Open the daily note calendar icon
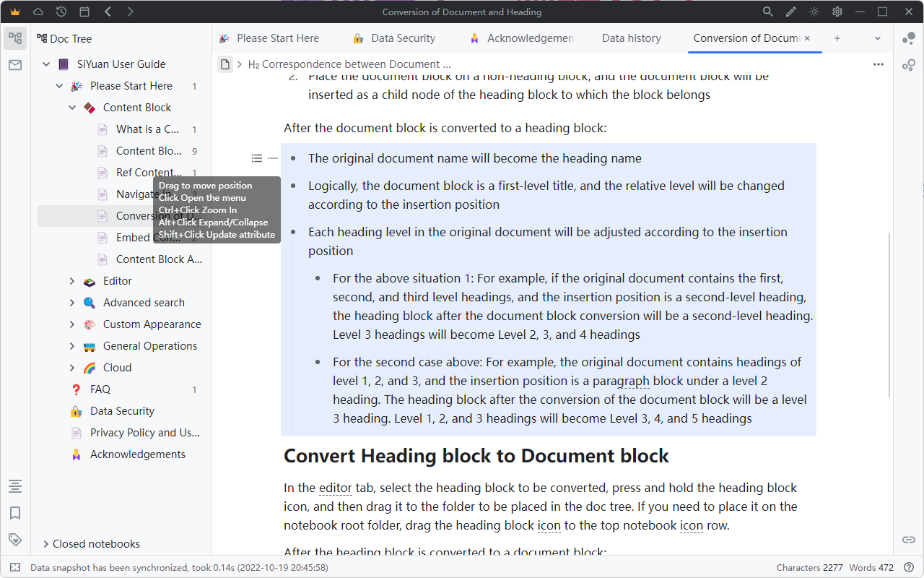 click(84, 12)
